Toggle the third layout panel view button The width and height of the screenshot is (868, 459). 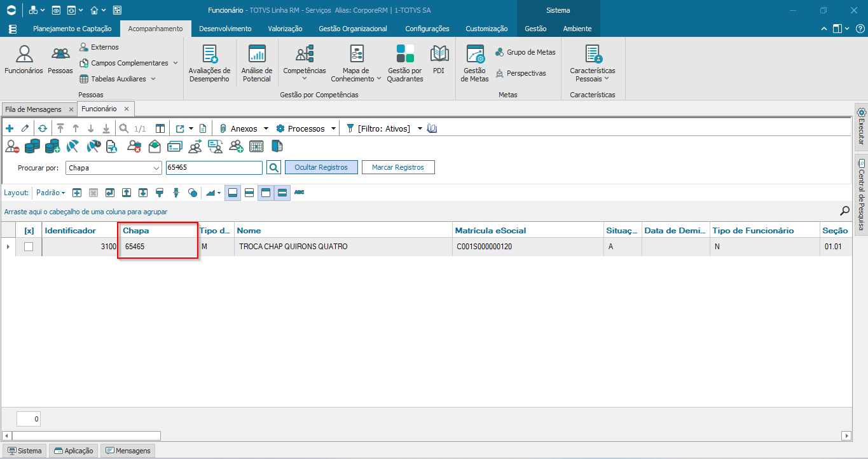pos(266,193)
